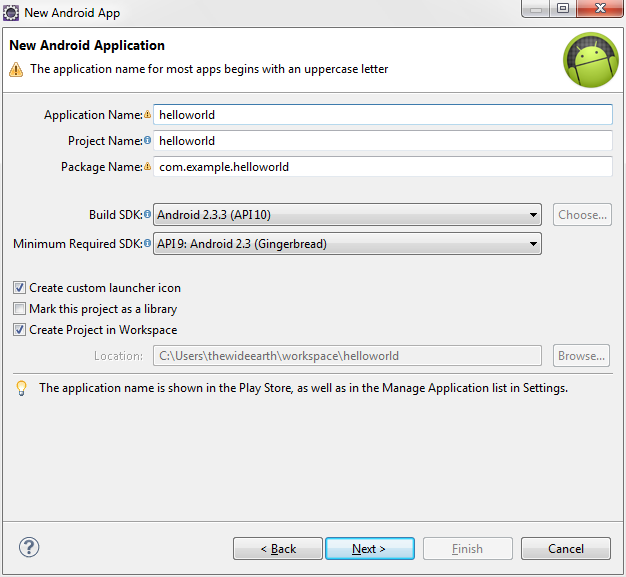
Task: Click the Choose... button
Action: point(582,215)
